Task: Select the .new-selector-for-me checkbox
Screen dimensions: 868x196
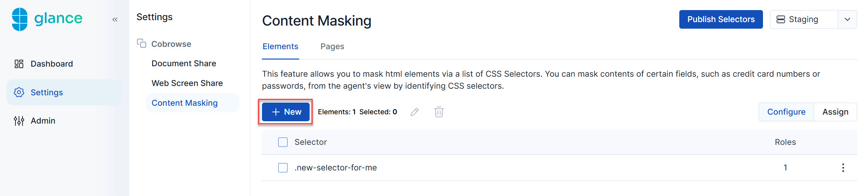Action: click(283, 168)
